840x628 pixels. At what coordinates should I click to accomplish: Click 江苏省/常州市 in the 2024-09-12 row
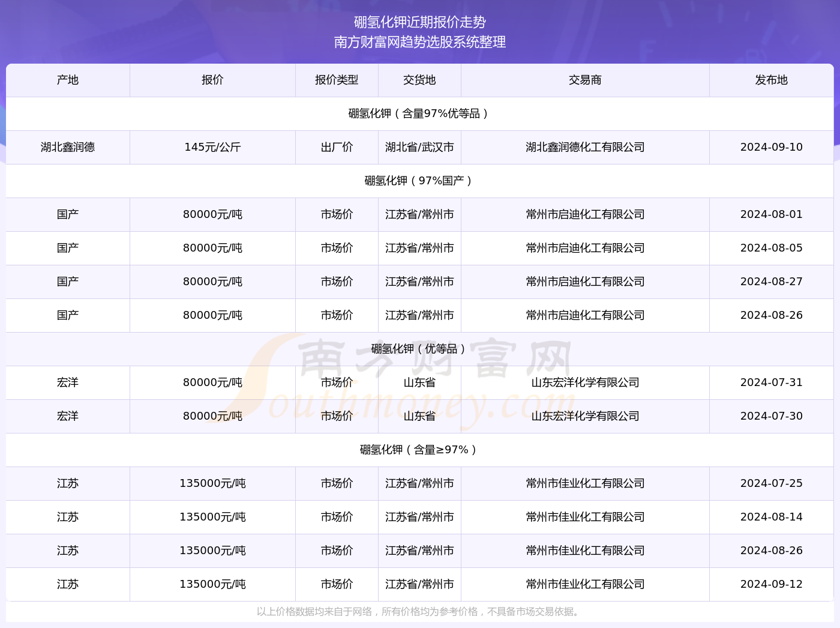(x=419, y=584)
